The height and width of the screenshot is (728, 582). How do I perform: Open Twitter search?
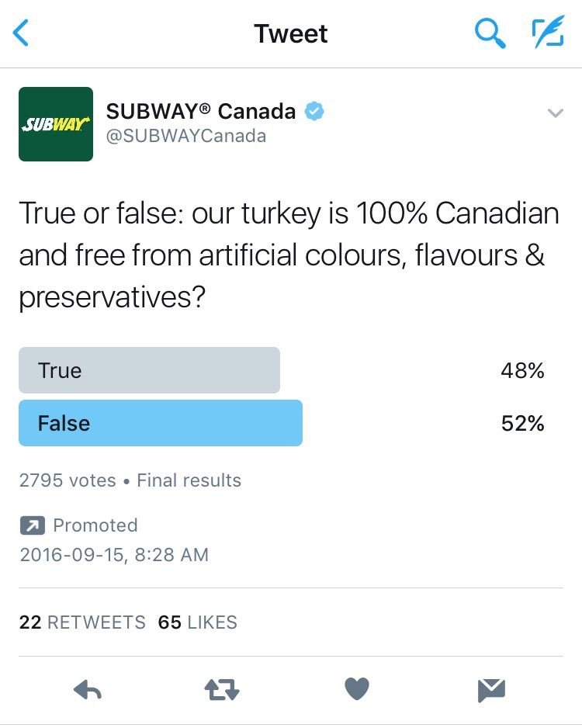(490, 33)
